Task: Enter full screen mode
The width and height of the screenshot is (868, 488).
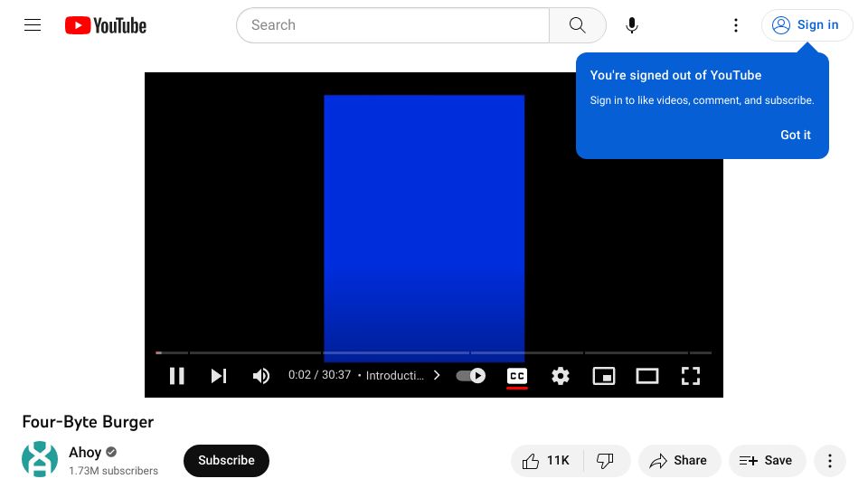Action: point(690,376)
